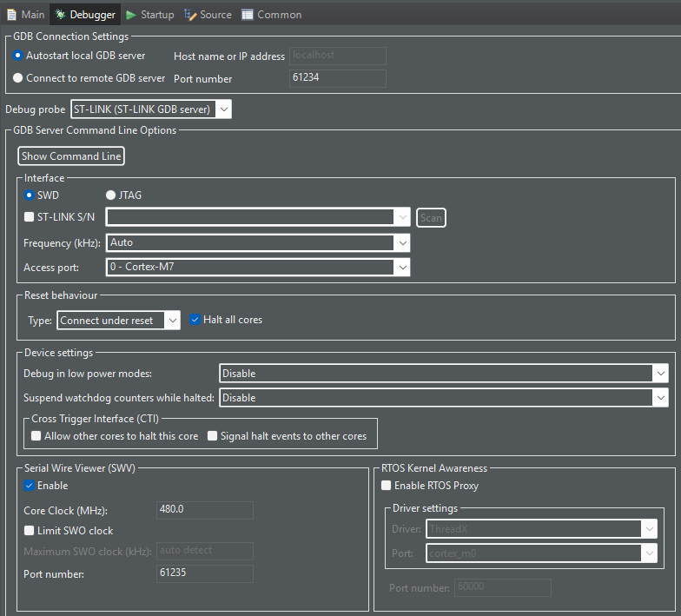681x616 pixels.
Task: Click the Core Clock (MHz) field
Action: pos(205,509)
